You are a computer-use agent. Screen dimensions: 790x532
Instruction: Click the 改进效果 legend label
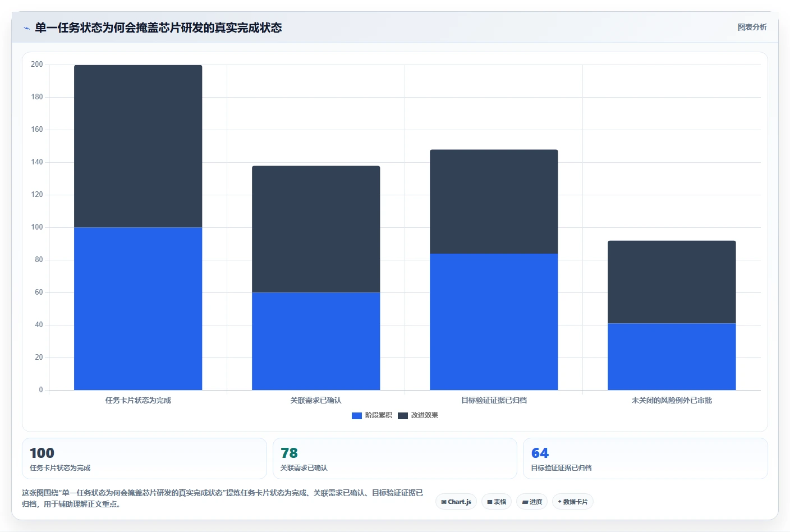(425, 415)
